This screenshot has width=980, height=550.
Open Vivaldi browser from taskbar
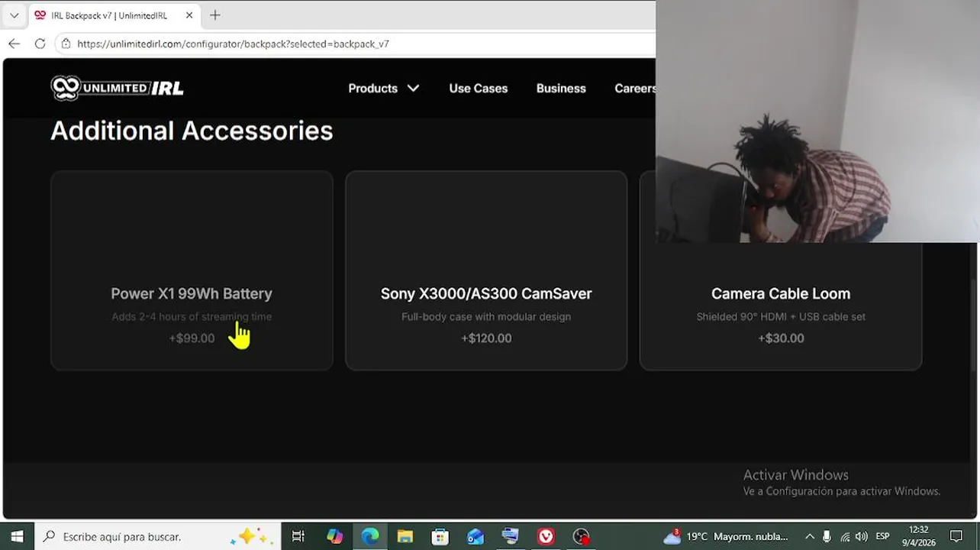(x=546, y=536)
